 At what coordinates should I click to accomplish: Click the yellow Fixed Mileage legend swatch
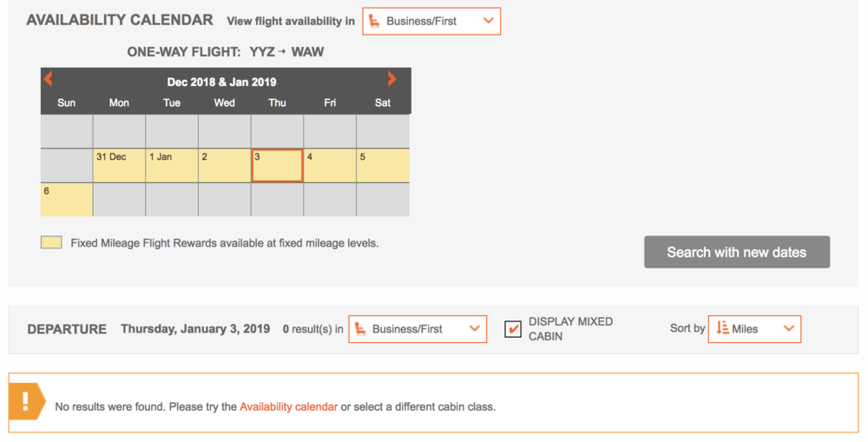pos(51,243)
